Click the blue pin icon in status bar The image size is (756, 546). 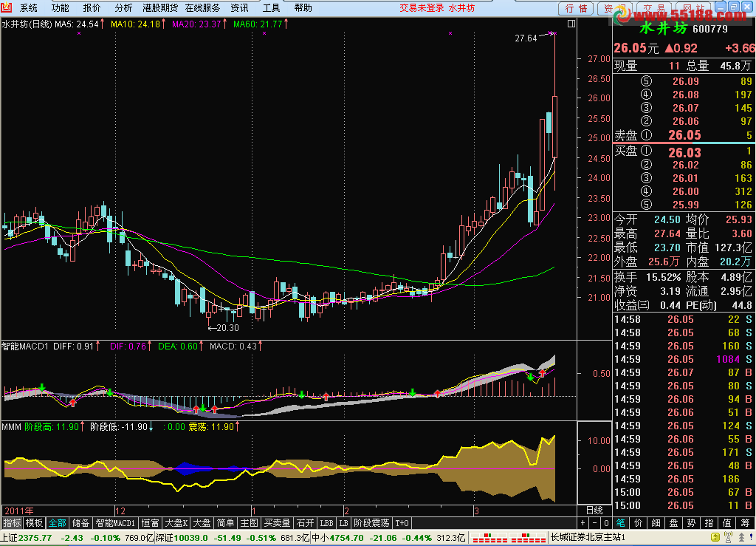pos(751,537)
